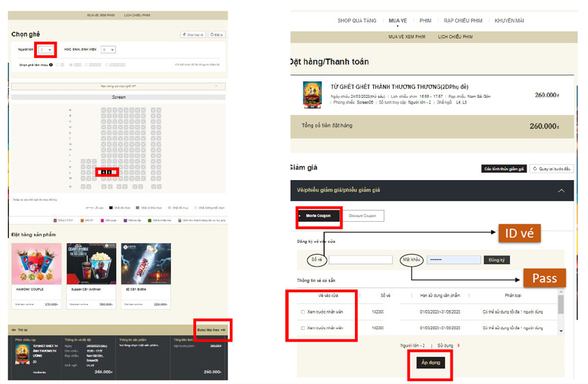This screenshot has height=384, width=588.
Task: Click the reset seats (Đặt lại) icon button
Action: 217,34
